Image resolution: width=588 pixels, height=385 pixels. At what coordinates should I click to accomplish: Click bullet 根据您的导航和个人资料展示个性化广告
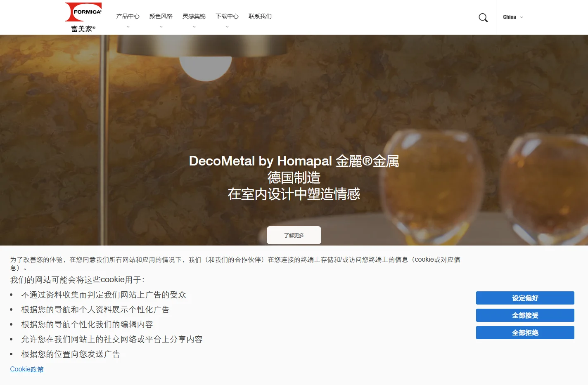tap(95, 309)
